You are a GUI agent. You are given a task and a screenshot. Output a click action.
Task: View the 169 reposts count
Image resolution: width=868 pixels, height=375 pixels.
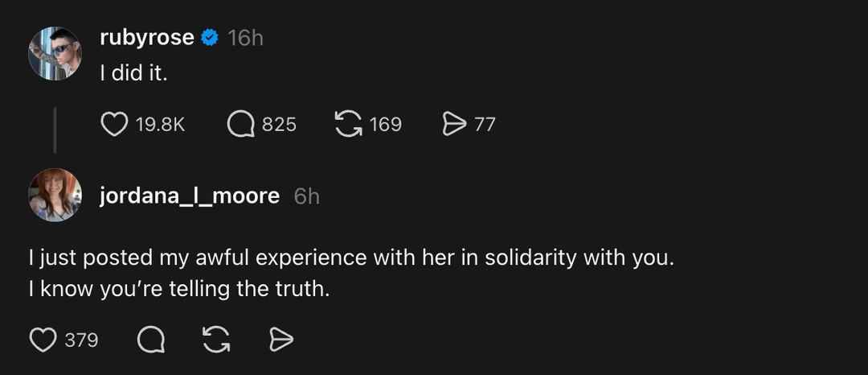pyautogui.click(x=386, y=125)
